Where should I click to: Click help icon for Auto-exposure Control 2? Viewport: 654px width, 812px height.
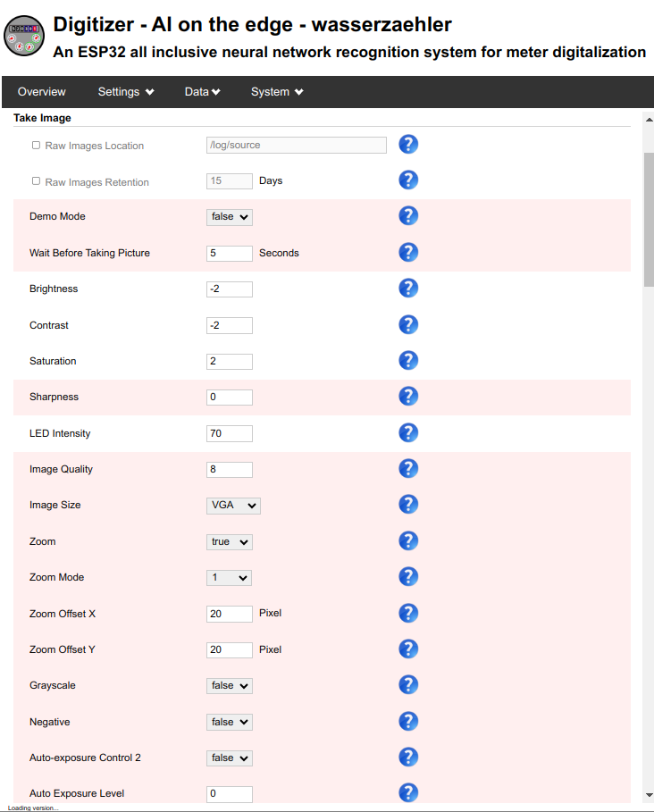click(x=408, y=758)
